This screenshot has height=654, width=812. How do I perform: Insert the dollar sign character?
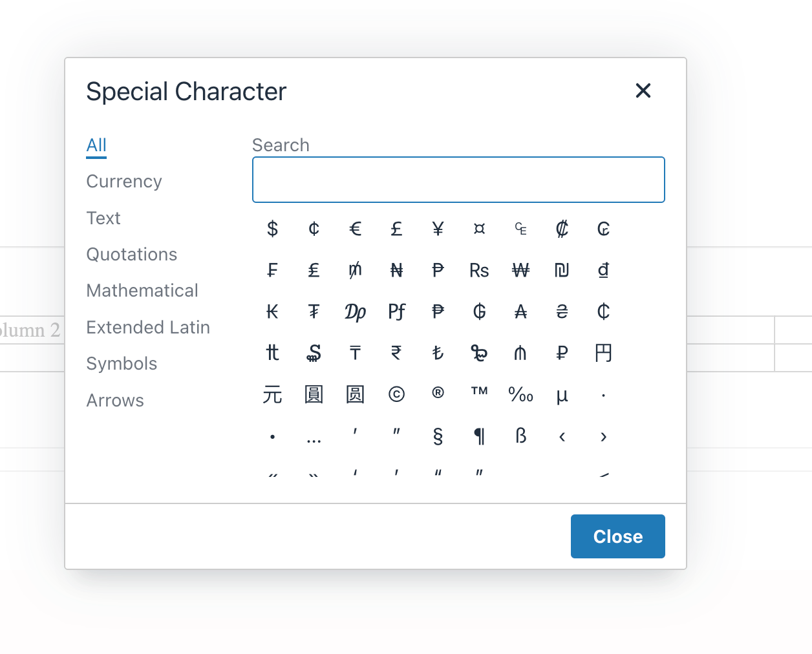(273, 229)
